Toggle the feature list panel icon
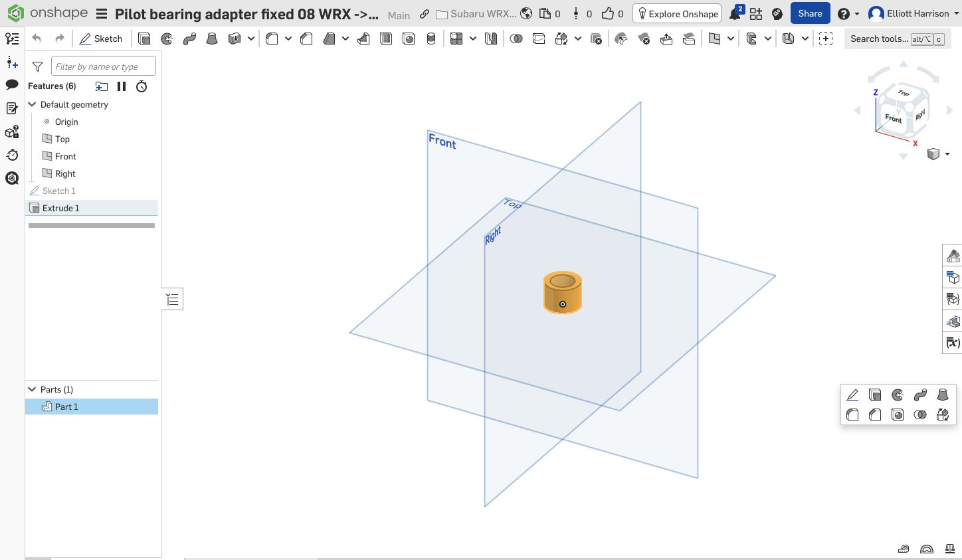 point(12,39)
